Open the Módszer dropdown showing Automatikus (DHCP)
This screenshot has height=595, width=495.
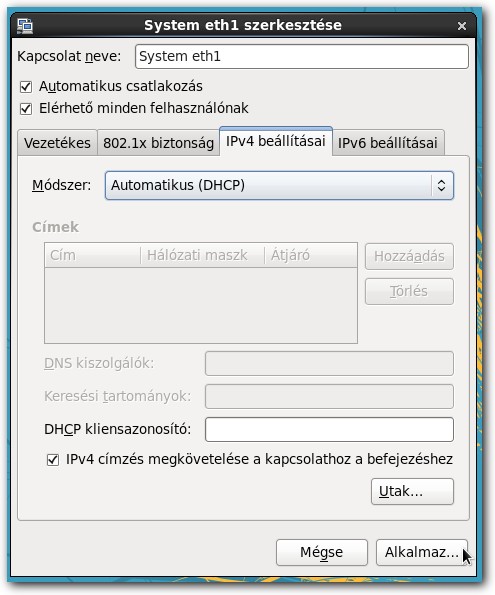[279, 185]
